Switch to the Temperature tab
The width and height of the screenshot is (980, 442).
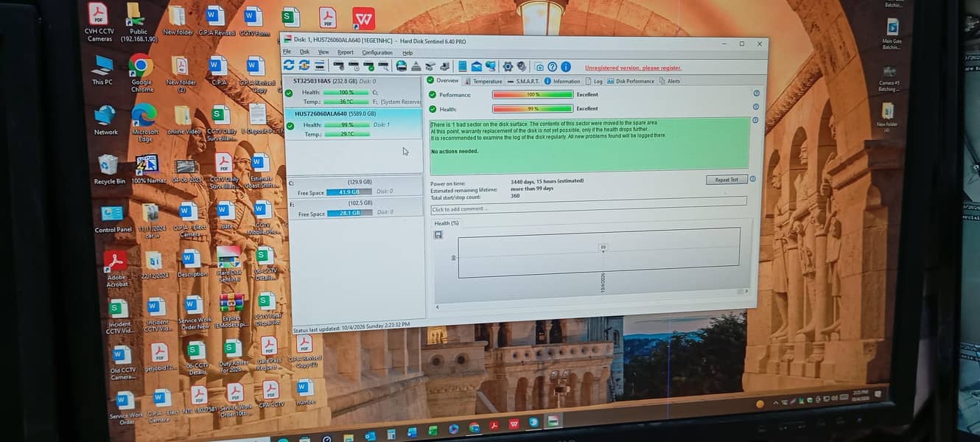(483, 81)
